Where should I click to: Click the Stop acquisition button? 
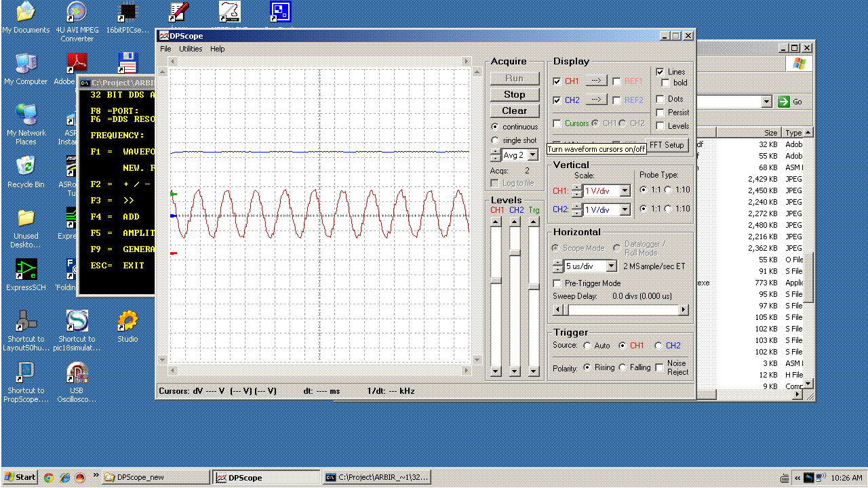click(515, 94)
